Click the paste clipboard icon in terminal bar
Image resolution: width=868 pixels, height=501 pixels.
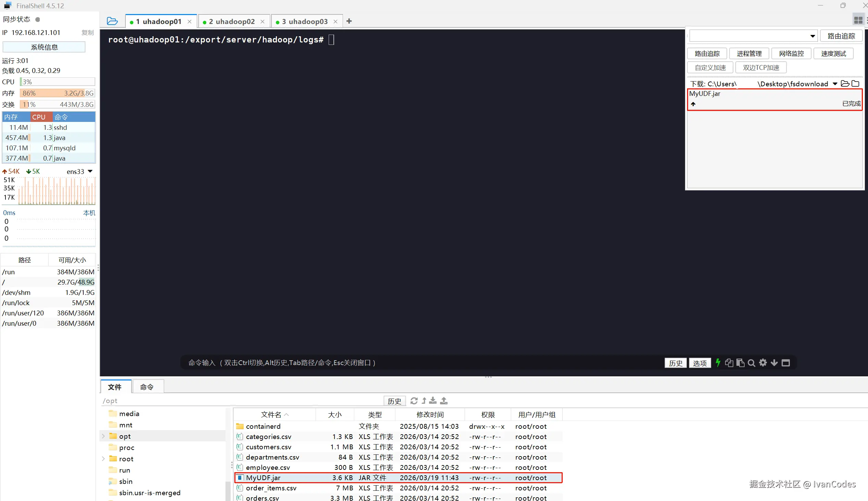tap(740, 363)
